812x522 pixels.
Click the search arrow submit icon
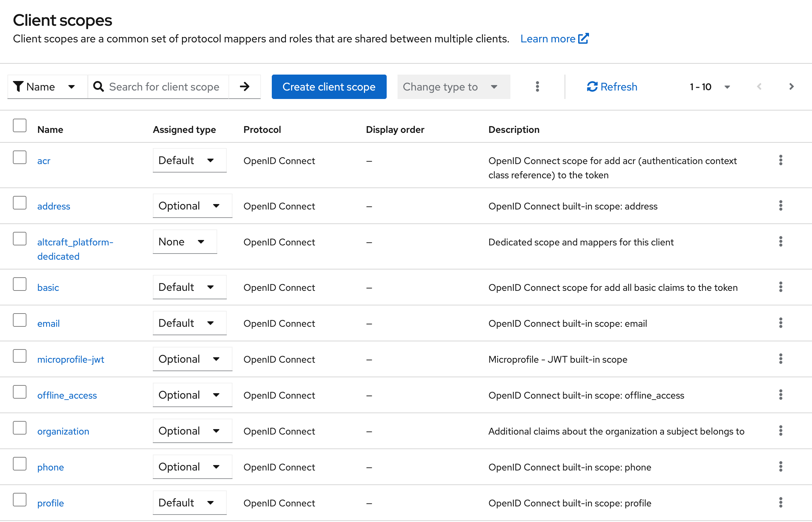tap(244, 87)
